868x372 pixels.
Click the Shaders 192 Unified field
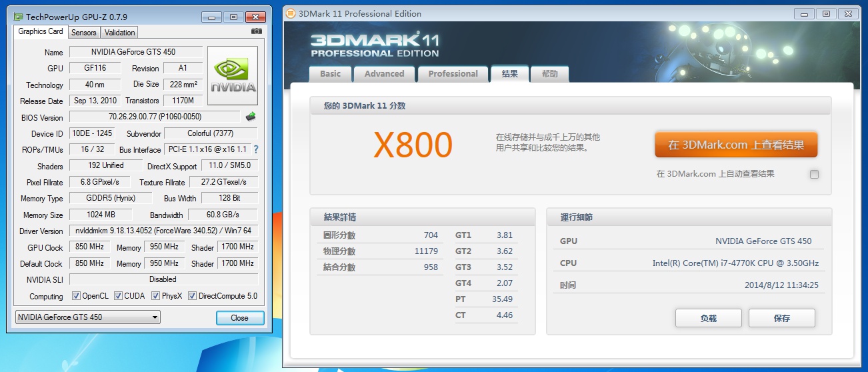pos(106,165)
